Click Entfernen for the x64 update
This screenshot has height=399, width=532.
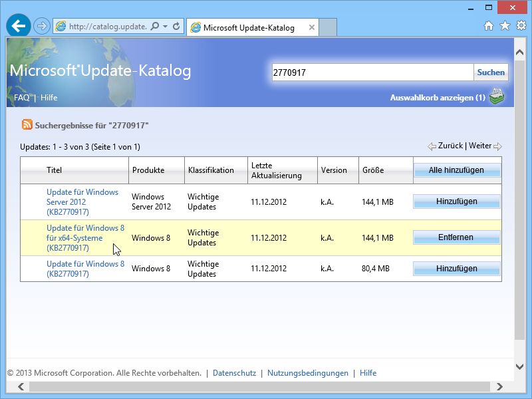point(457,237)
